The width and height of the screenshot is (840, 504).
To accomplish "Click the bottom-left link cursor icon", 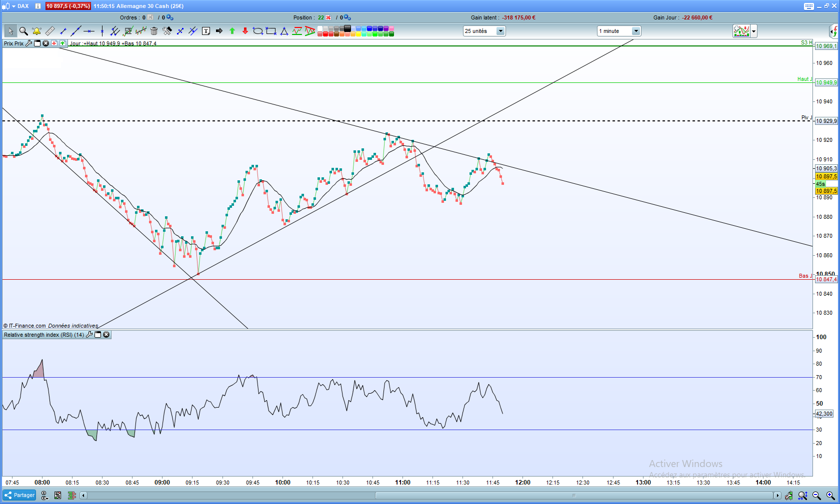I will pos(44,496).
